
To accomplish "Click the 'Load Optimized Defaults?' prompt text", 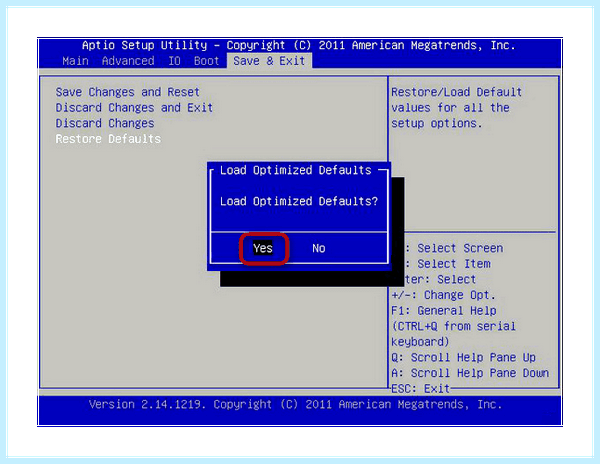I will 299,202.
